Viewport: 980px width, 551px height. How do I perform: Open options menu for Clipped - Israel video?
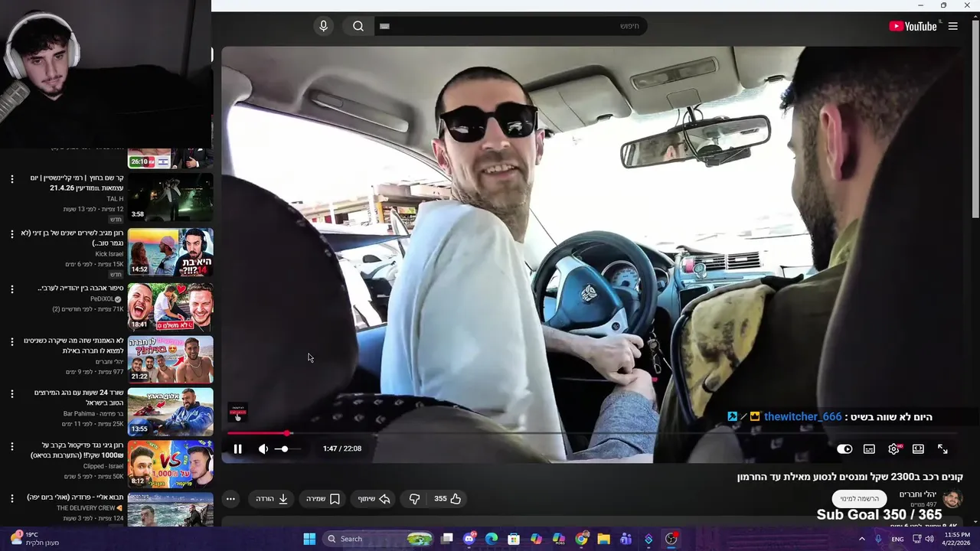[11, 446]
